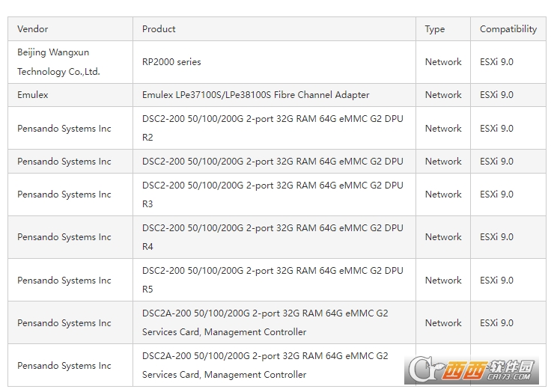This screenshot has height=392, width=554.
Task: Select the DSC2-200 DPU R4 product cell
Action: click(x=273, y=236)
